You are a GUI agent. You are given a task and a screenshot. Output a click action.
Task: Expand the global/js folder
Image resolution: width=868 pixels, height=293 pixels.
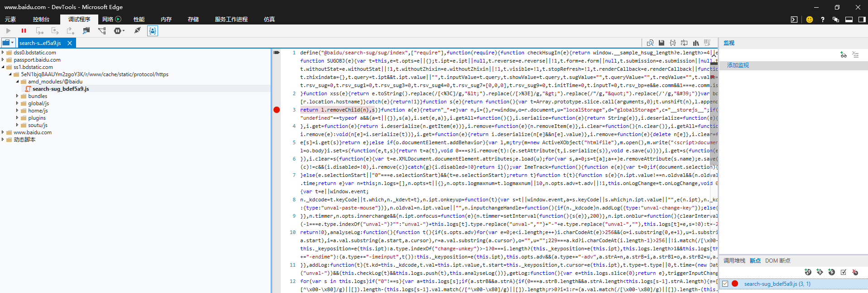[x=17, y=103]
